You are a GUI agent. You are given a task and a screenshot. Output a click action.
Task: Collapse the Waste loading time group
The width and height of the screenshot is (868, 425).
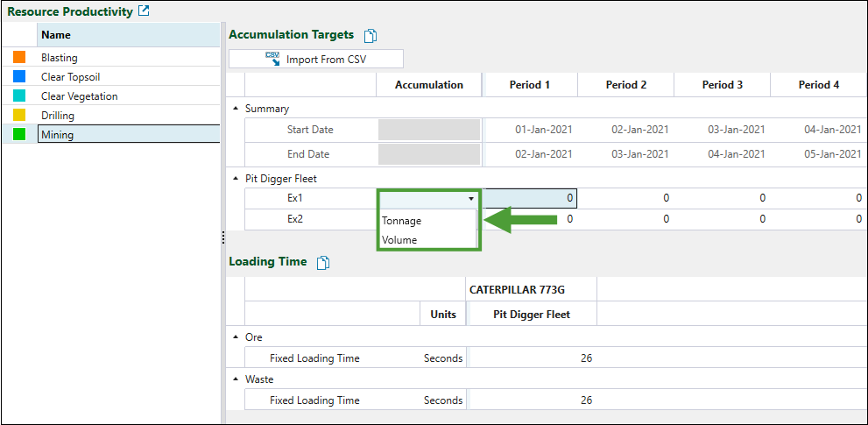[x=236, y=379]
